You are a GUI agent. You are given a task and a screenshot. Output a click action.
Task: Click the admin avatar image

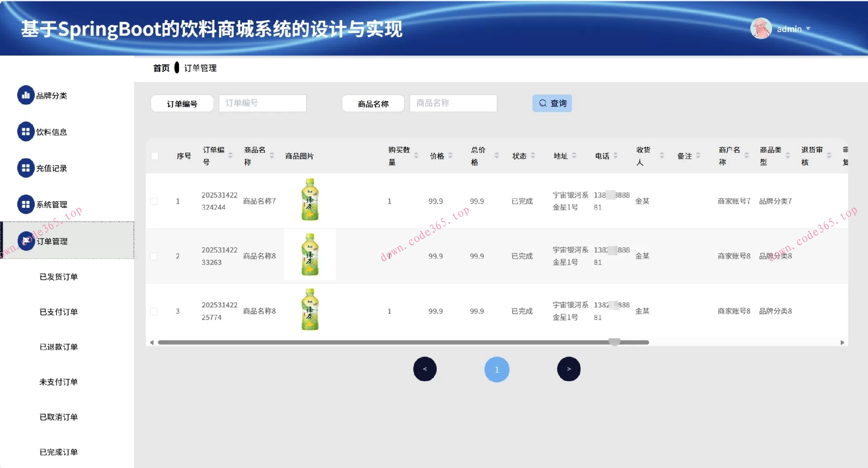[760, 28]
